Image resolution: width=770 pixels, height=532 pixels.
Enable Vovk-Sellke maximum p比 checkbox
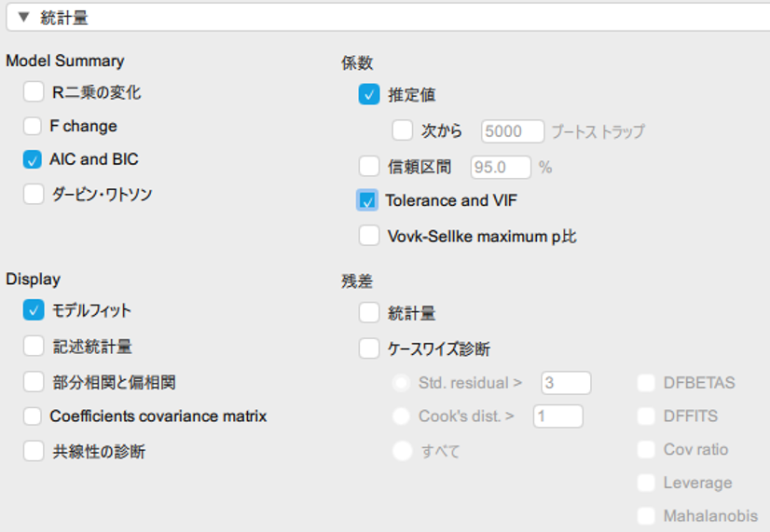click(x=369, y=236)
